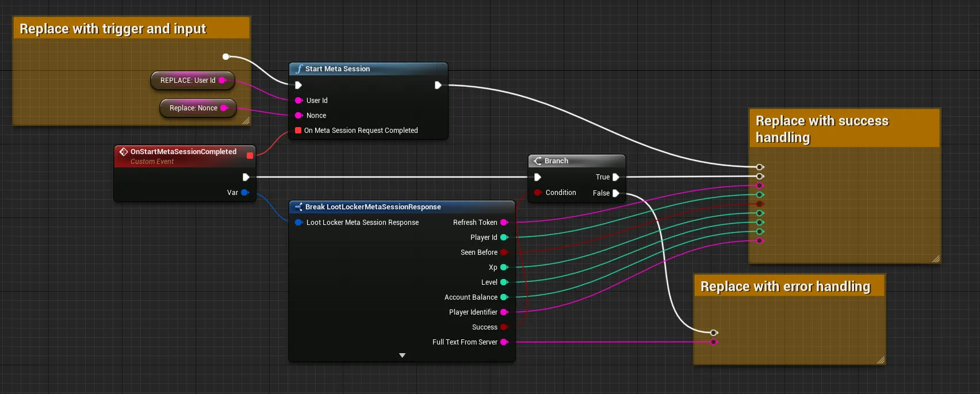Click the Refresh Token output pin
This screenshot has width=980, height=394.
(x=504, y=223)
